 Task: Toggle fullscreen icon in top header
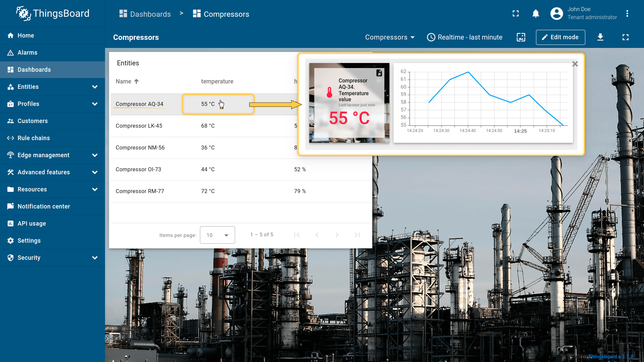(516, 14)
